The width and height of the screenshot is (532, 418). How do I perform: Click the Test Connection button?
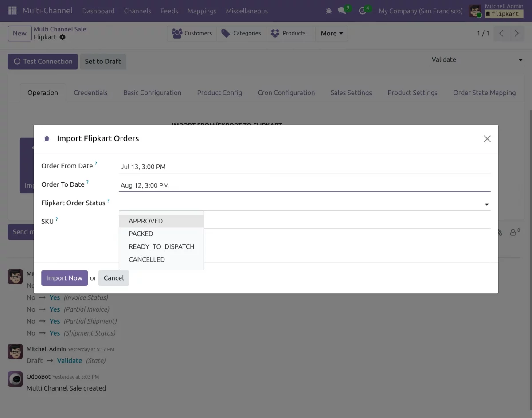[x=43, y=62]
